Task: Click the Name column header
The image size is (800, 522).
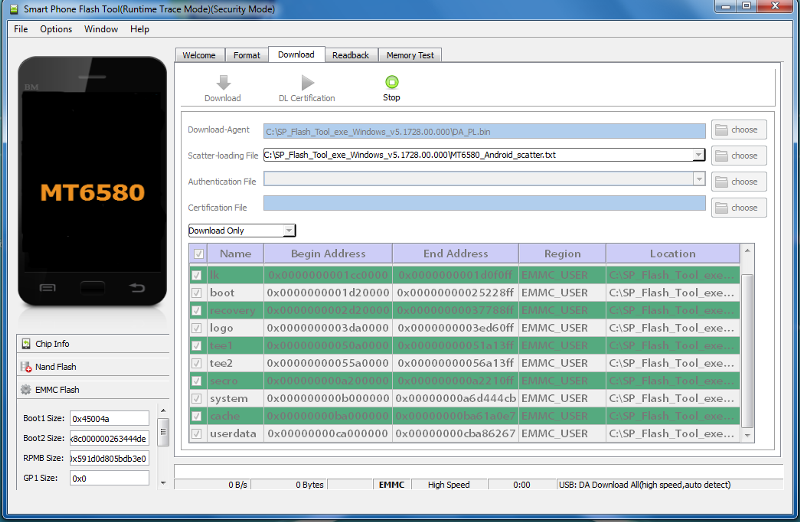Action: pos(236,254)
